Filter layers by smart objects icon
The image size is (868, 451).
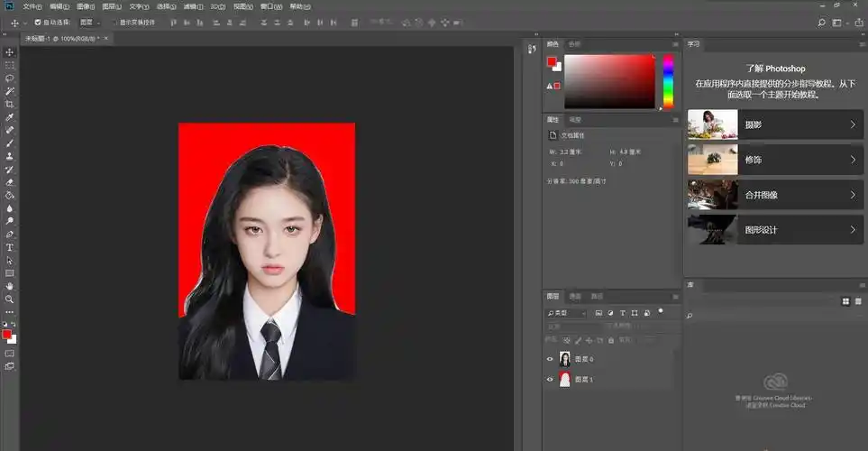(647, 313)
